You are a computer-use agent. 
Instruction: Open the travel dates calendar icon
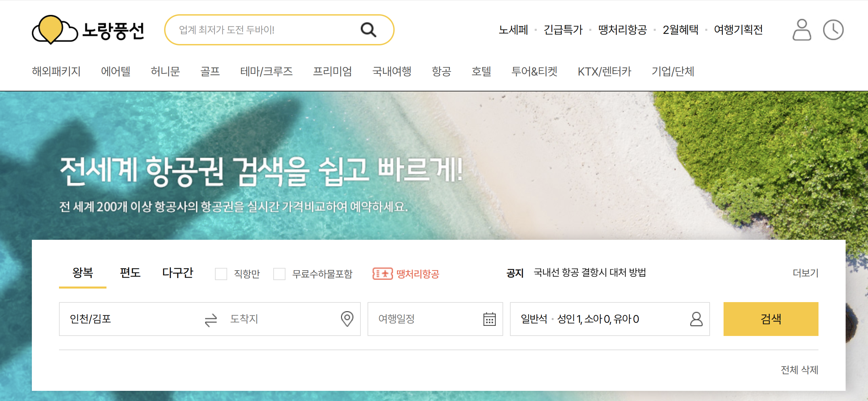tap(489, 319)
